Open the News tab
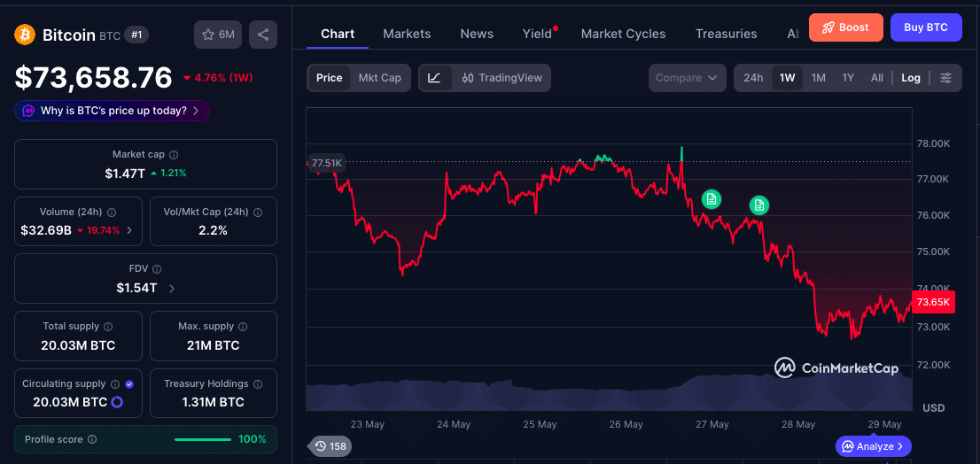This screenshot has width=980, height=464. (x=477, y=34)
